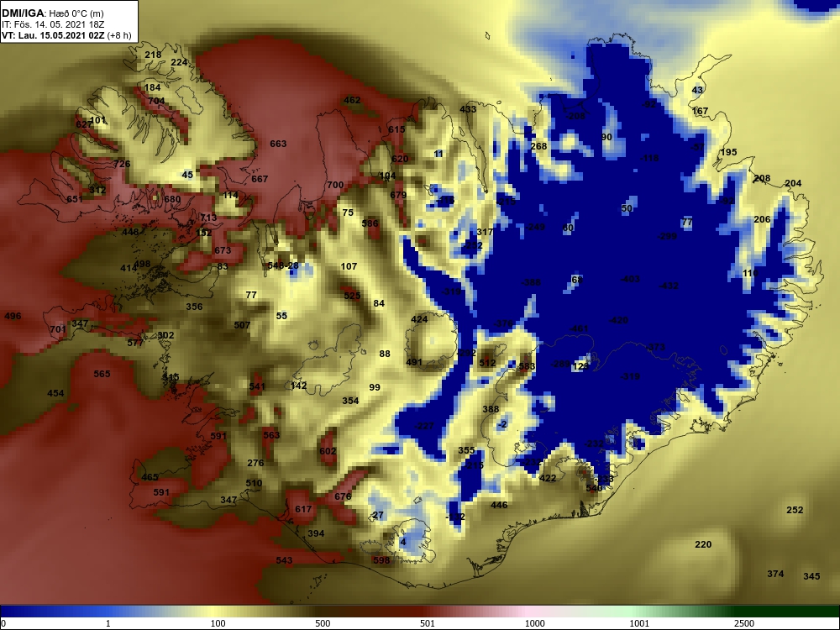Select the '220' value offshore
Viewport: 840px width, 630px height.
coord(703,545)
